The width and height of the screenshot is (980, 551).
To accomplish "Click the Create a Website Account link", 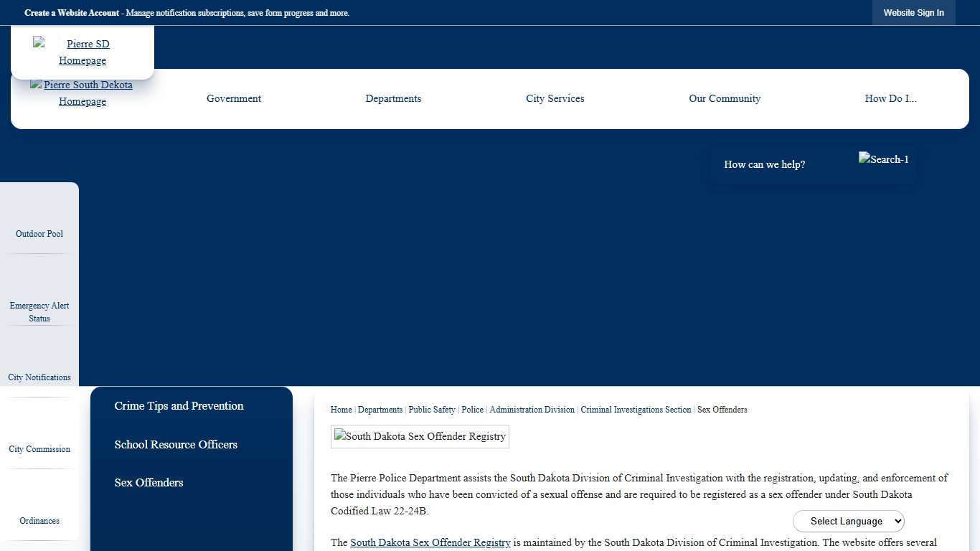I will [72, 13].
